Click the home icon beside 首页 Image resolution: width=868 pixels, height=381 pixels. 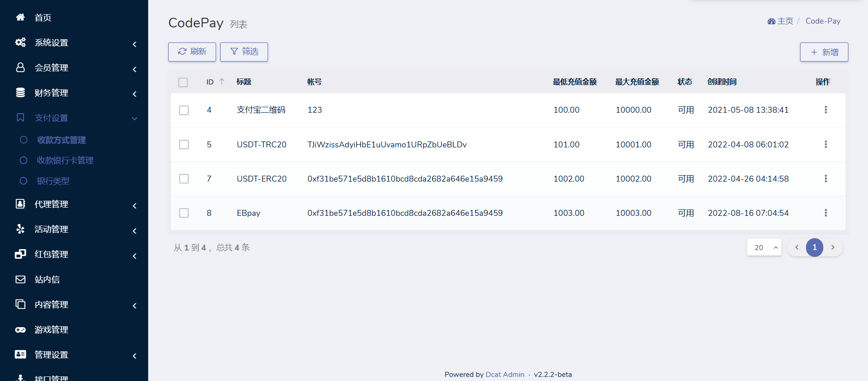(x=20, y=17)
